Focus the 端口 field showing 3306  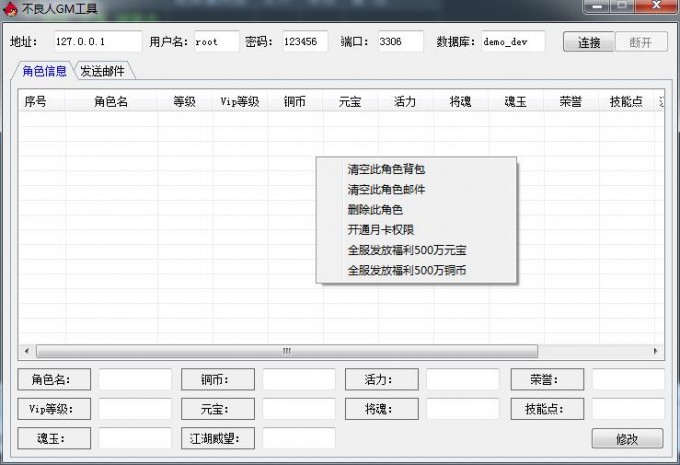pyautogui.click(x=401, y=42)
